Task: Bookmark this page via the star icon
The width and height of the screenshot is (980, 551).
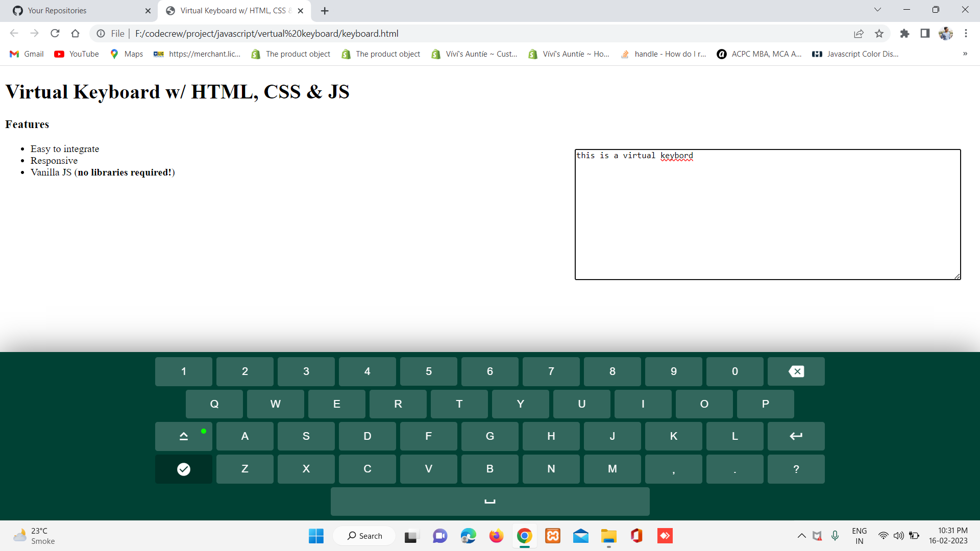Action: [879, 33]
